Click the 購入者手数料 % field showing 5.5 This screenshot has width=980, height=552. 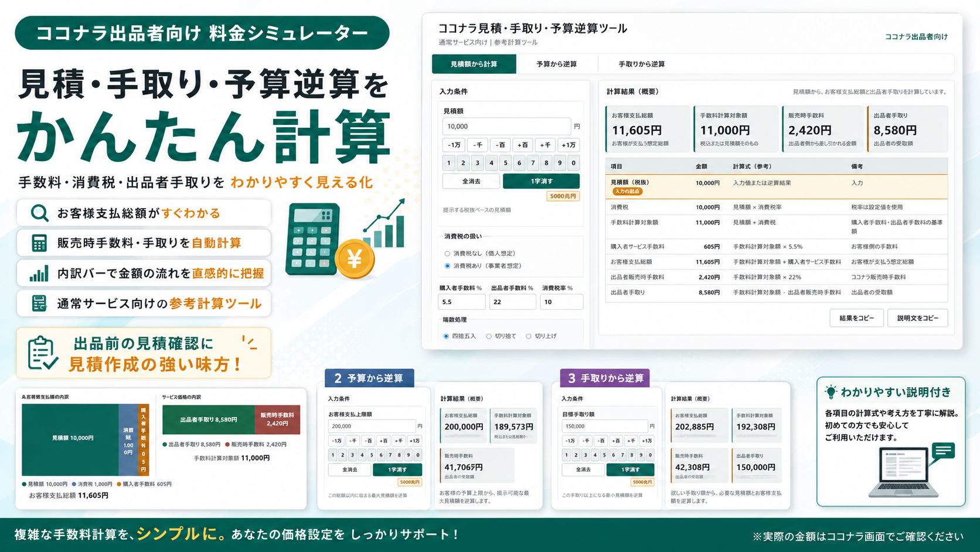click(462, 302)
